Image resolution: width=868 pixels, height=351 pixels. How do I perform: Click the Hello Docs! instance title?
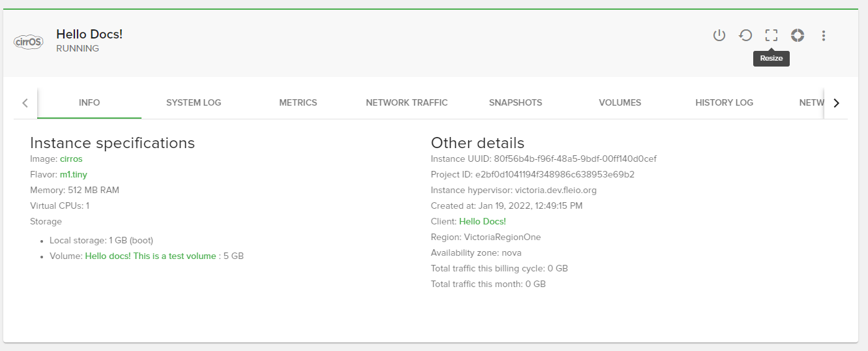[x=89, y=35]
